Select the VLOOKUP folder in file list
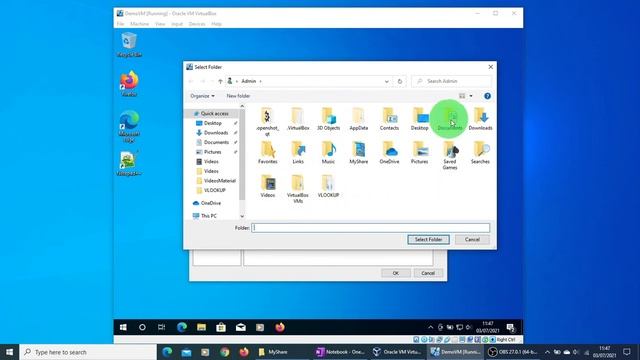 coord(329,187)
